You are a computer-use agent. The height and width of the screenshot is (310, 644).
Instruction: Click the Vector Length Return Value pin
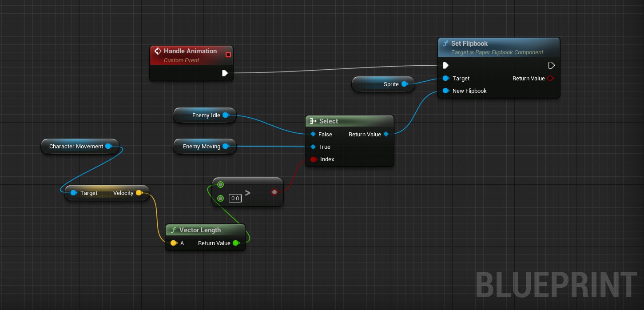pyautogui.click(x=235, y=243)
